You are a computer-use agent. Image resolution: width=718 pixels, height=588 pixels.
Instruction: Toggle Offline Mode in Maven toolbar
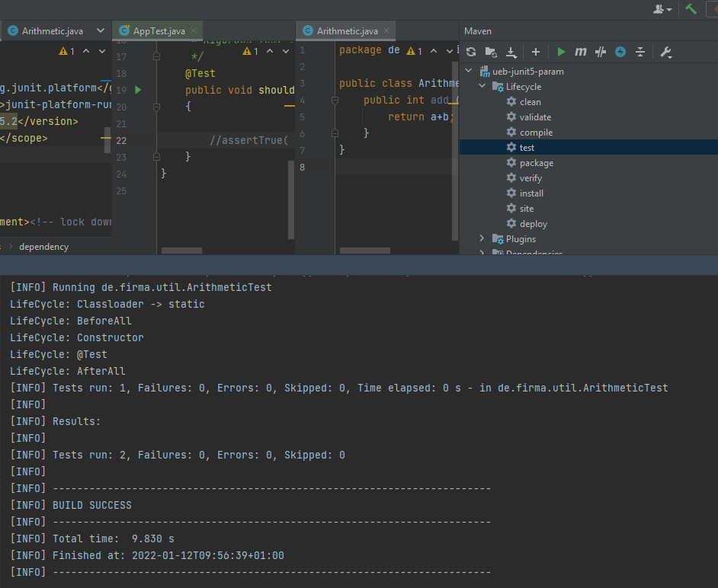601,52
